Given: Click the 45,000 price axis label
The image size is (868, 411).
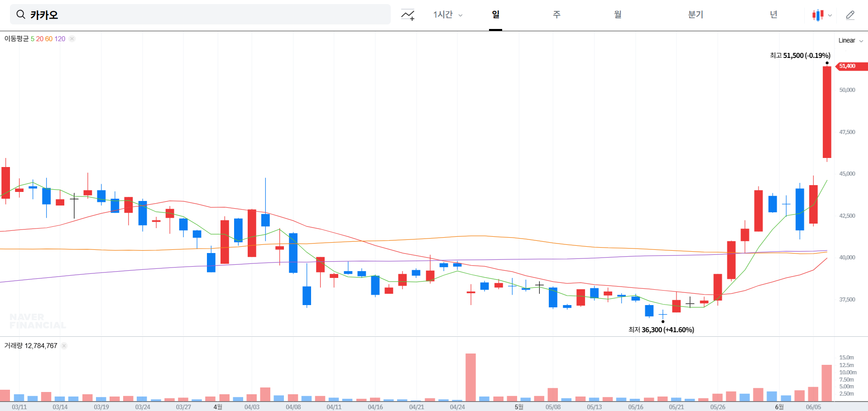Looking at the screenshot, I should coord(847,174).
